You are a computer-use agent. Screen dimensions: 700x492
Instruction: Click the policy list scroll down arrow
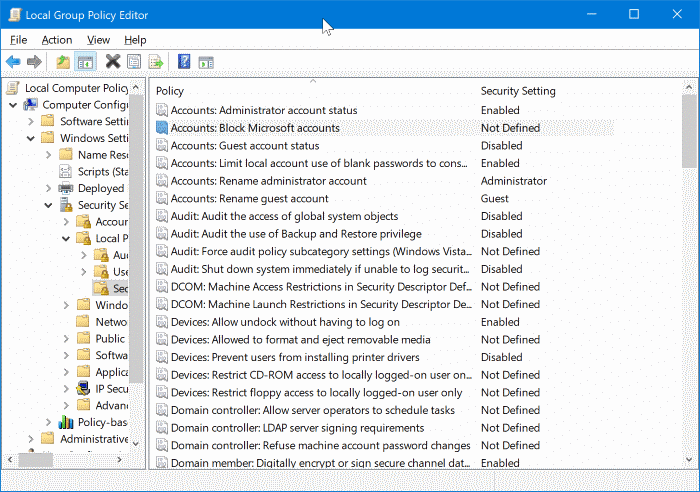[x=689, y=459]
